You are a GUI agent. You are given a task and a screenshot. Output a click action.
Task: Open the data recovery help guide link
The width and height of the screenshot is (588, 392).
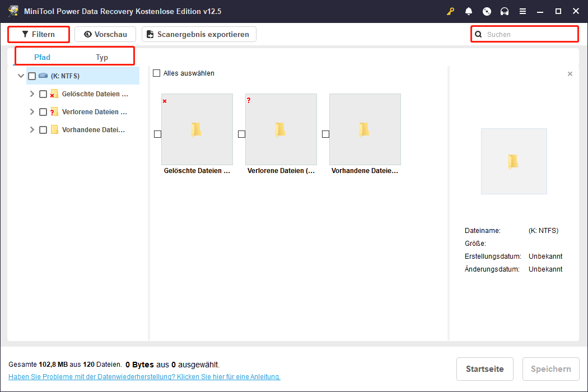pos(144,377)
